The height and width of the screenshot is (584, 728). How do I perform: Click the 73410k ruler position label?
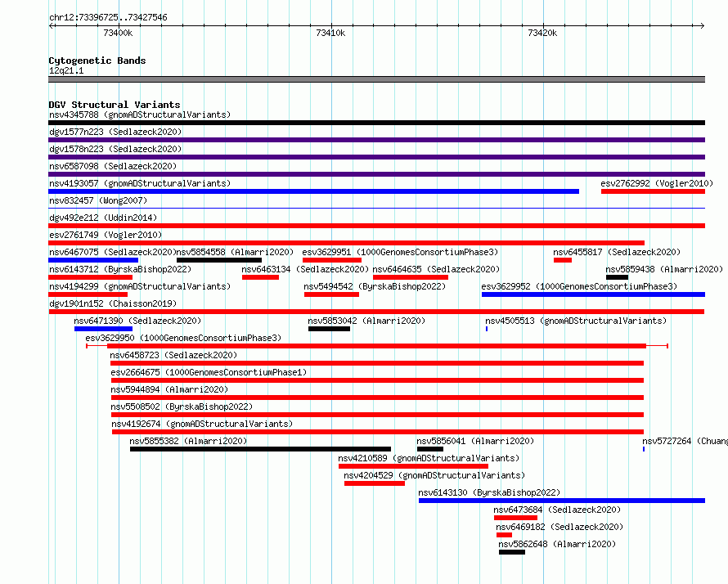tap(330, 33)
